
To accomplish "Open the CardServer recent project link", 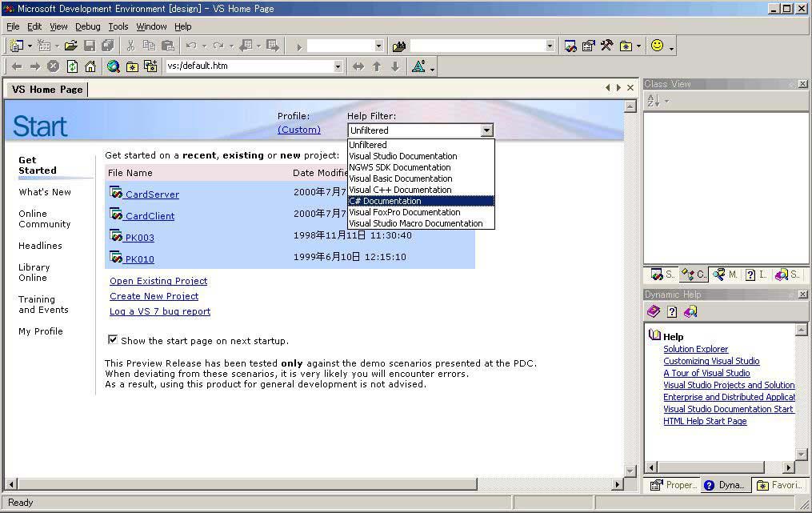I will 152,194.
